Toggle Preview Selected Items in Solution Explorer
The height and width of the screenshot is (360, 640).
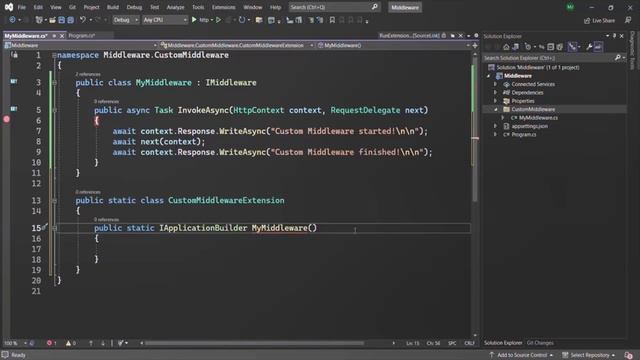pyautogui.click(x=598, y=47)
